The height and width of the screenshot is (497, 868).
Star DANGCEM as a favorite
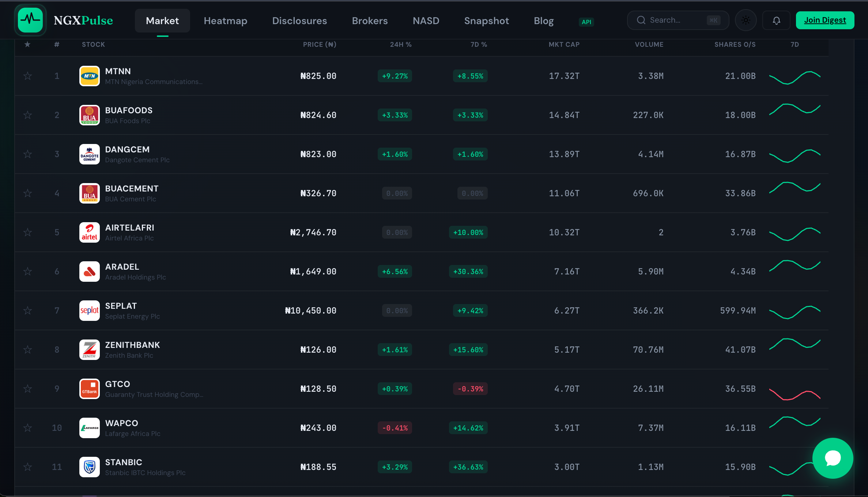[x=27, y=154]
